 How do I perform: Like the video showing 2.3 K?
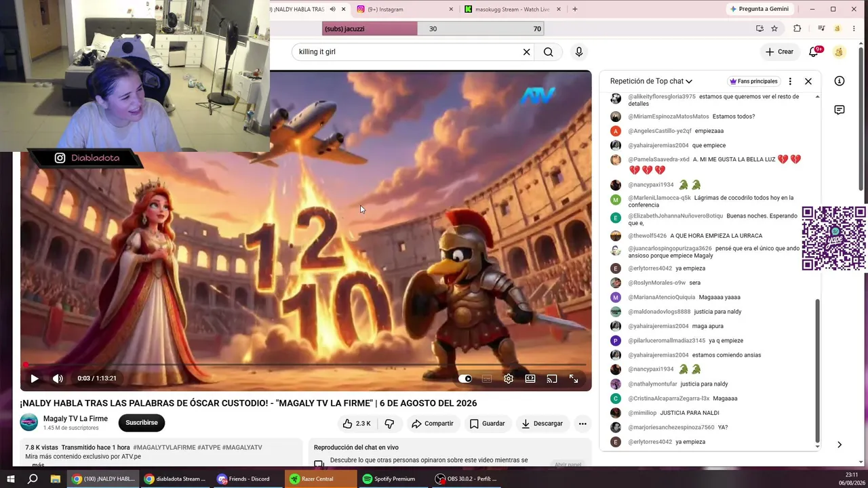point(357,424)
